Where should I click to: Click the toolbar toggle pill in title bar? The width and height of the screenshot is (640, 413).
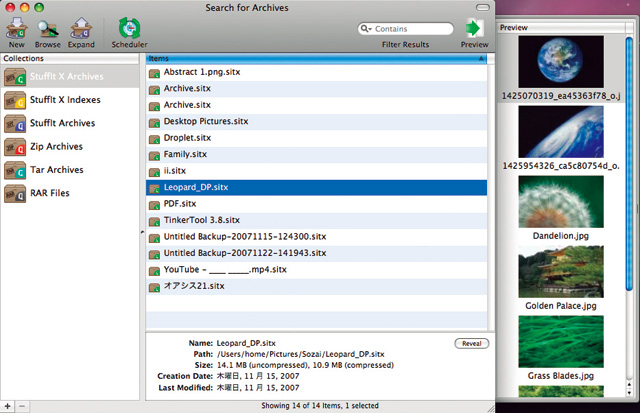[x=482, y=7]
